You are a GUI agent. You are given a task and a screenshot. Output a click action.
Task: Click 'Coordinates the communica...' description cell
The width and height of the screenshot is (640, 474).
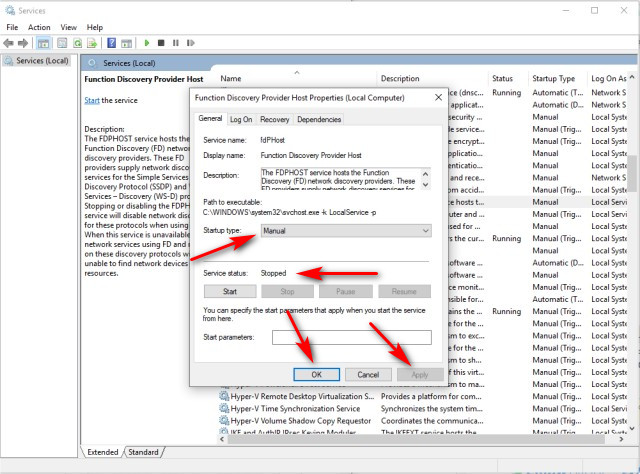pyautogui.click(x=432, y=421)
